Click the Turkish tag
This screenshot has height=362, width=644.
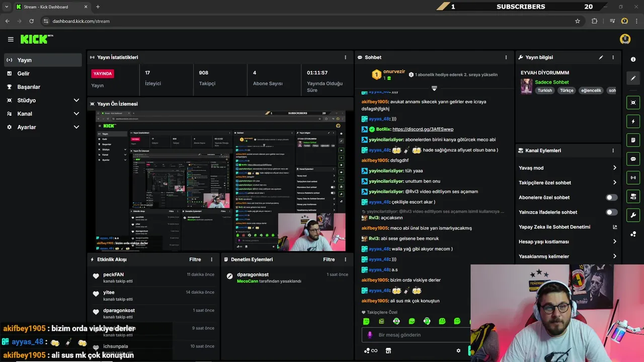[544, 90]
